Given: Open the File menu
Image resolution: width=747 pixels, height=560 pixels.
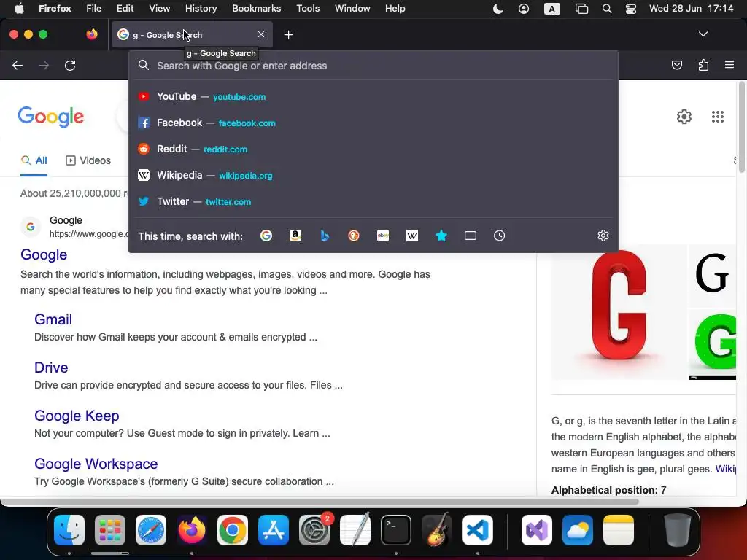Looking at the screenshot, I should click(94, 9).
